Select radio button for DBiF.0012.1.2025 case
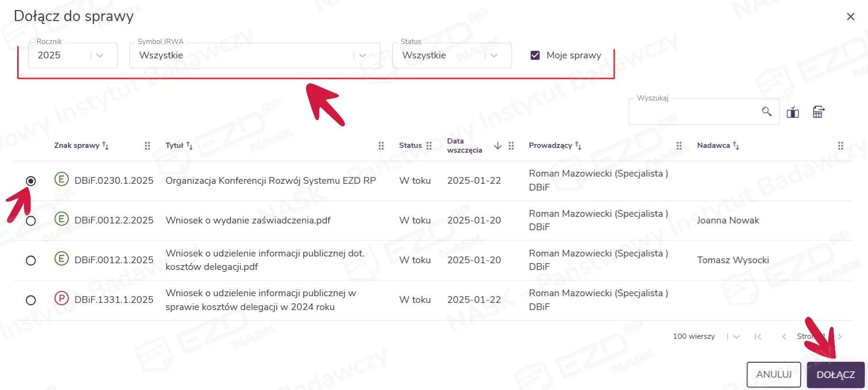868x390 pixels. [31, 260]
